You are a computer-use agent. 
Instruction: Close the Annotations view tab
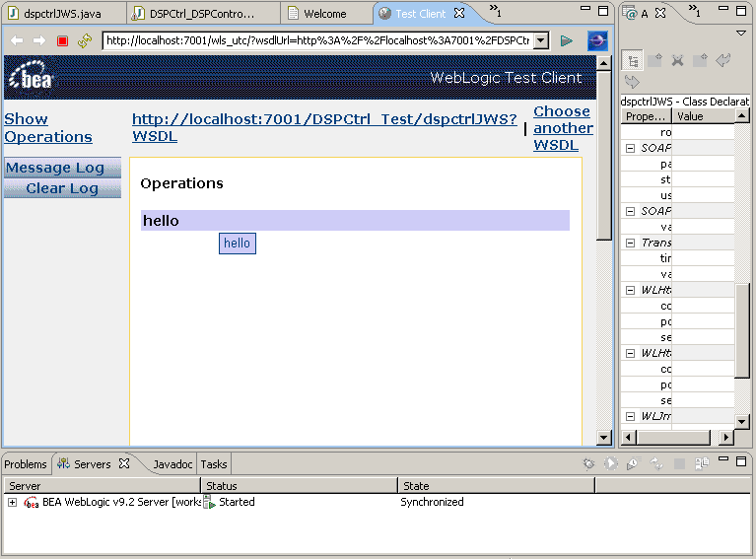[660, 13]
